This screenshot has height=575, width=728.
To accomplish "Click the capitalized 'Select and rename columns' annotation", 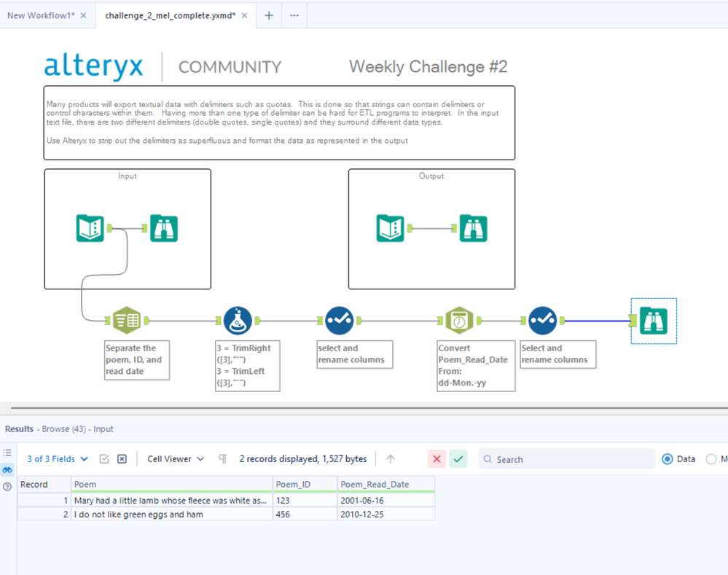I will [x=558, y=354].
